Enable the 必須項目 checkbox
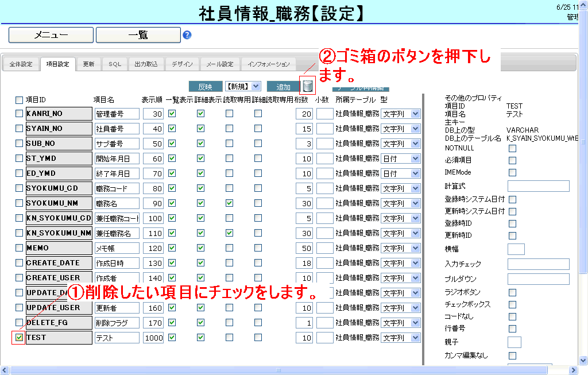 [x=512, y=160]
